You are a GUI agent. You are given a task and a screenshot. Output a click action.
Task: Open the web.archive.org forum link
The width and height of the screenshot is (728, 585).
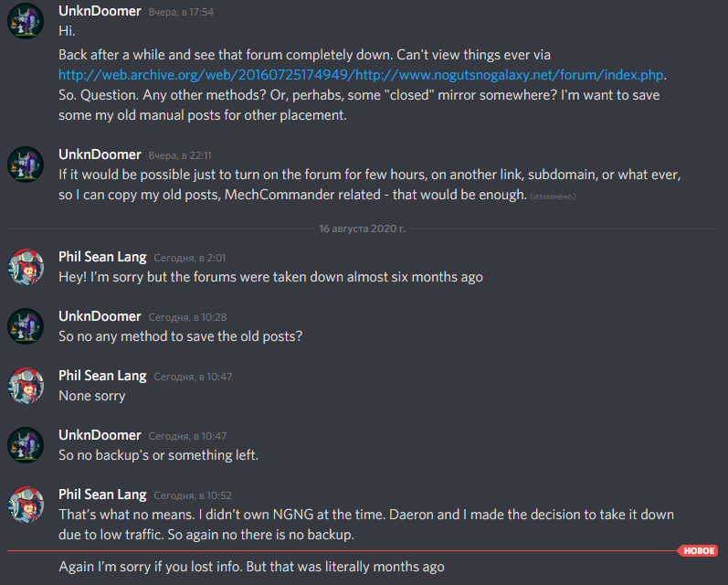(x=362, y=75)
